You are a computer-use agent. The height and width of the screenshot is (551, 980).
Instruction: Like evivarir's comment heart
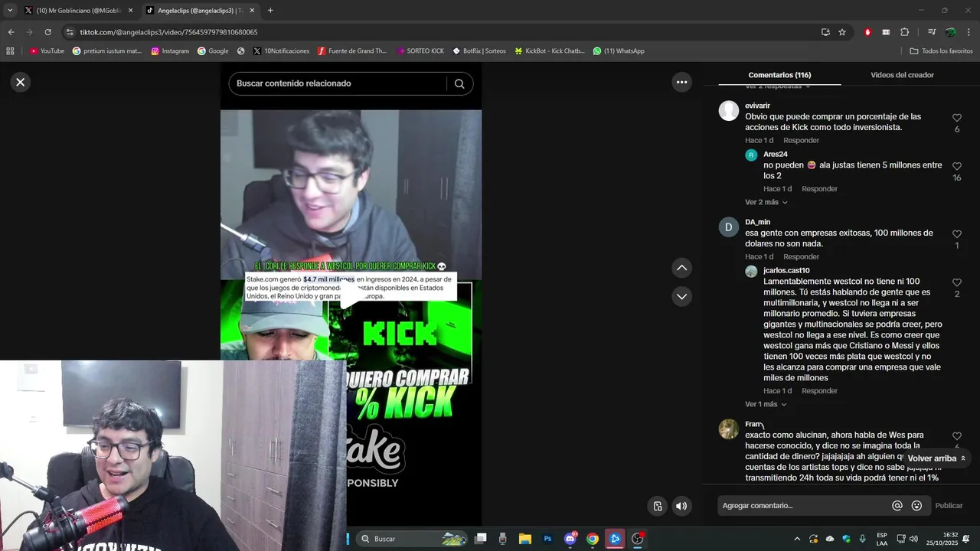957,118
